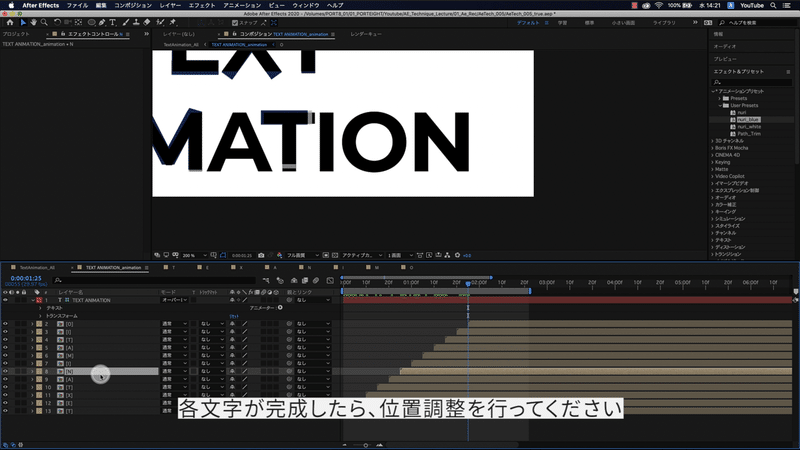The width and height of the screenshot is (800, 450).
Task: Click the Motion Blur enable icon in timeline
Action: [316, 280]
